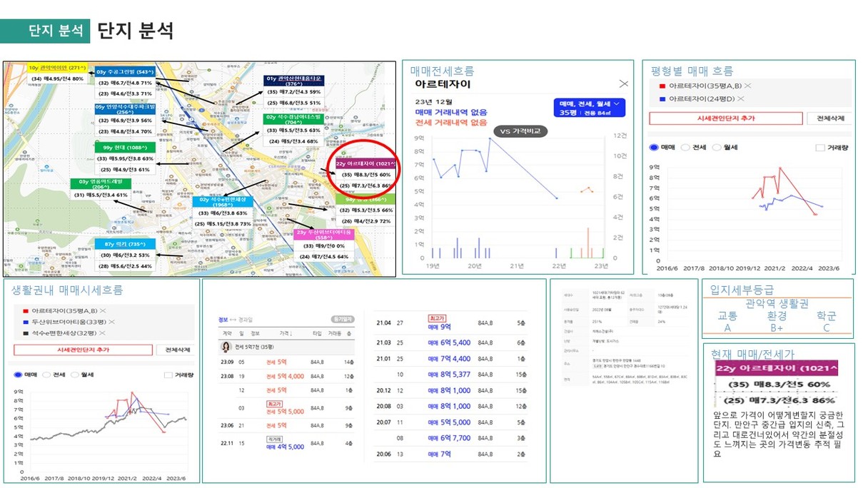Click the green 단지 분석 header tab
Image resolution: width=868 pixels, height=488 pixels.
[x=45, y=31]
